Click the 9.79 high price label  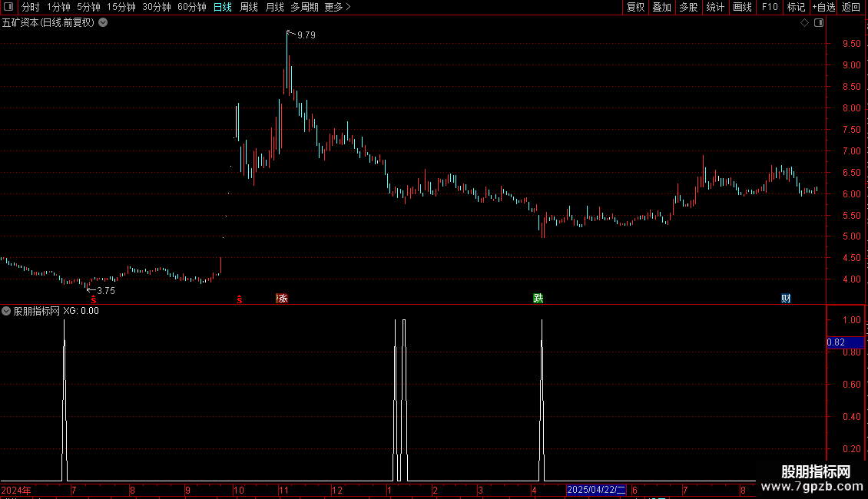[x=306, y=35]
